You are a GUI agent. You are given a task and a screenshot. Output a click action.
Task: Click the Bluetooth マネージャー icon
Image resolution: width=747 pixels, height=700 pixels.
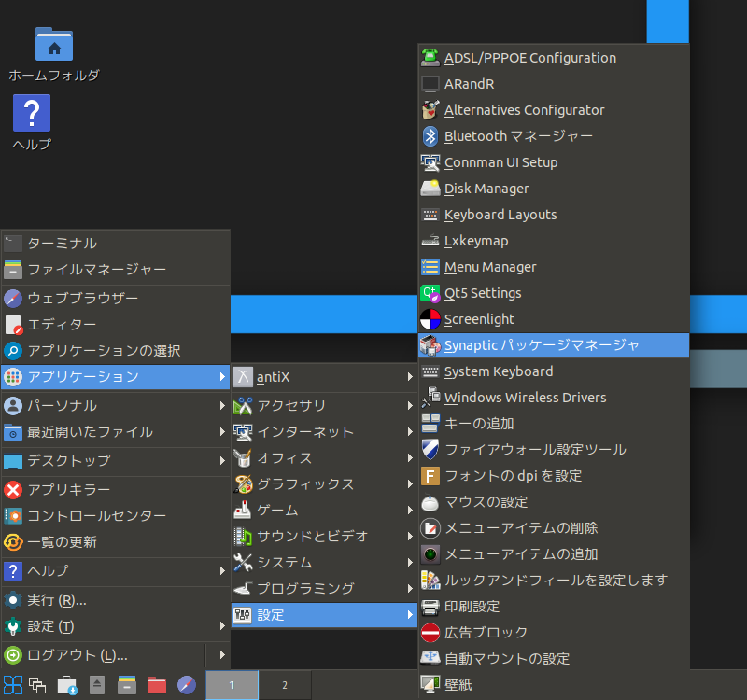click(430, 136)
